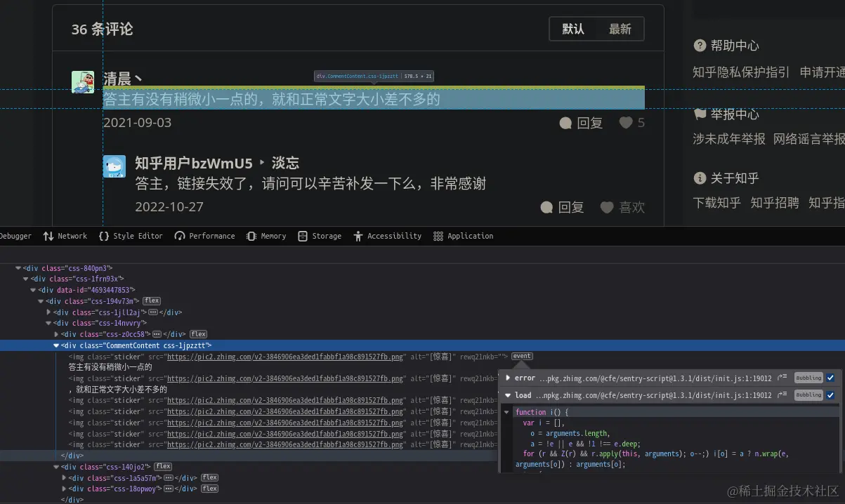Collapse the css-194v73m div node
The height and width of the screenshot is (504, 845).
[x=41, y=301]
